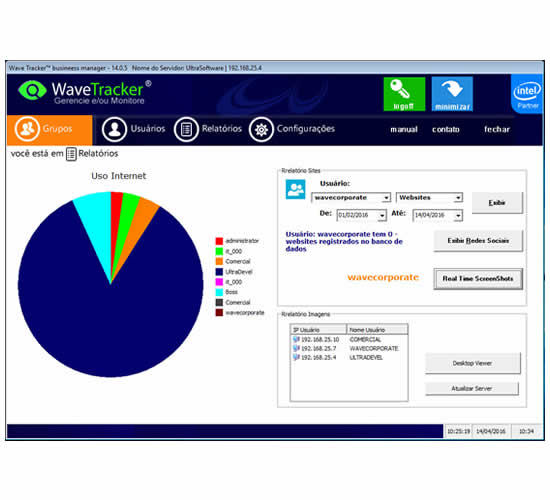Click the computer icon for 192.168.25.7
550x500 pixels.
(x=296, y=348)
